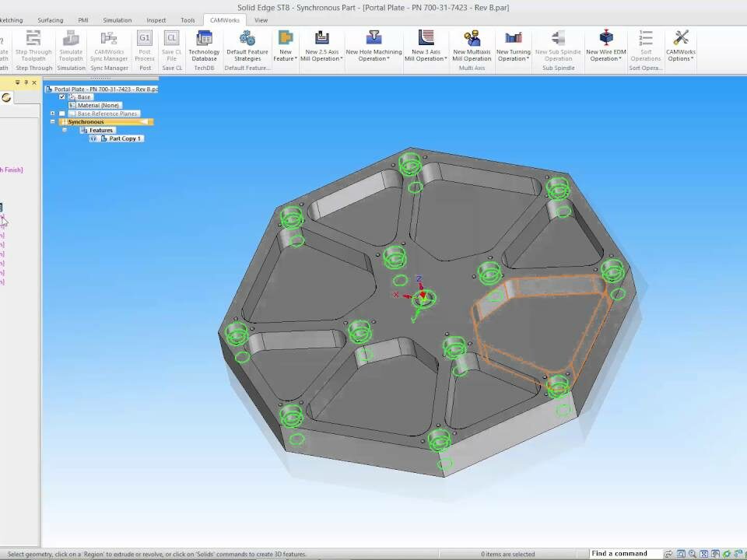Viewport: 747px width, 560px height.
Task: Pin the left docking panel
Action: pyautogui.click(x=26, y=82)
